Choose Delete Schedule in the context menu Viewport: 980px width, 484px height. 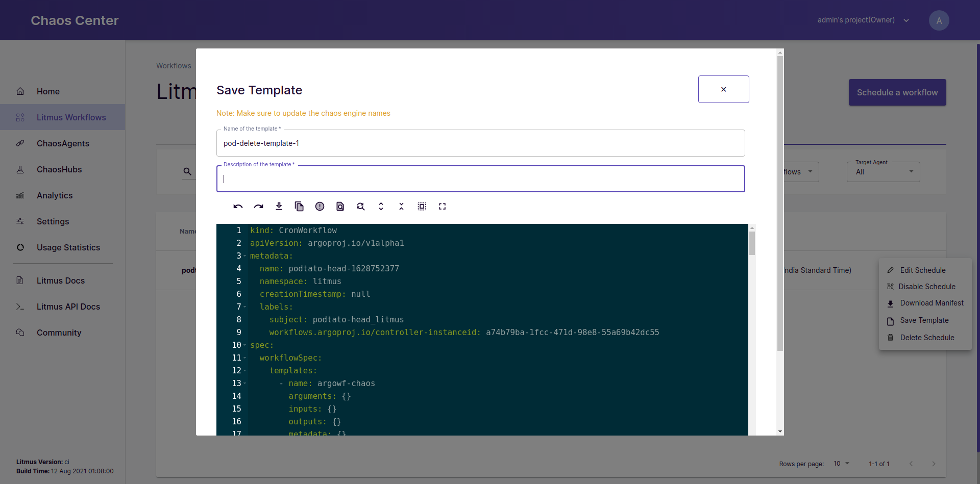tap(926, 338)
